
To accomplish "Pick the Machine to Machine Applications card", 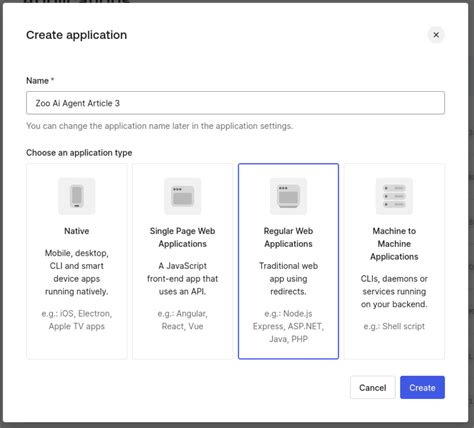I will coord(394,261).
